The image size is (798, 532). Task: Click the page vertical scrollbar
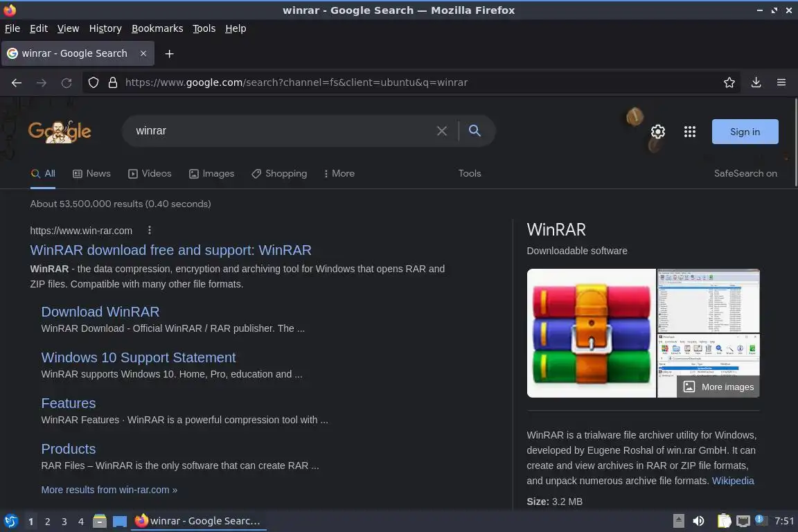click(795, 143)
